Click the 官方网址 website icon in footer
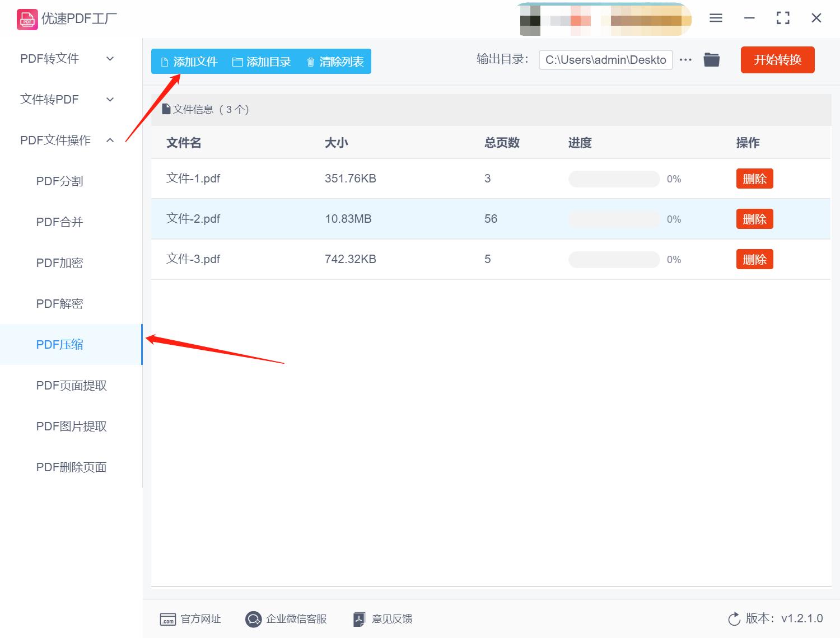 click(167, 619)
